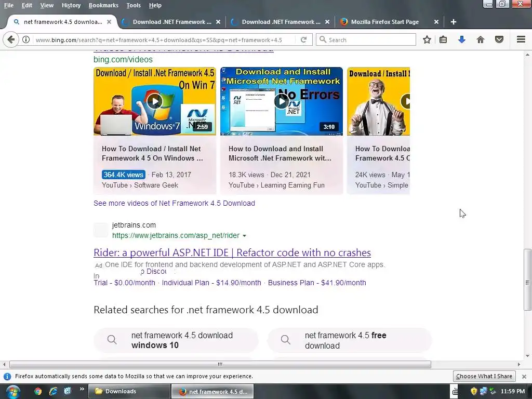532x399 pixels.
Task: Open the View menu
Action: [47, 5]
